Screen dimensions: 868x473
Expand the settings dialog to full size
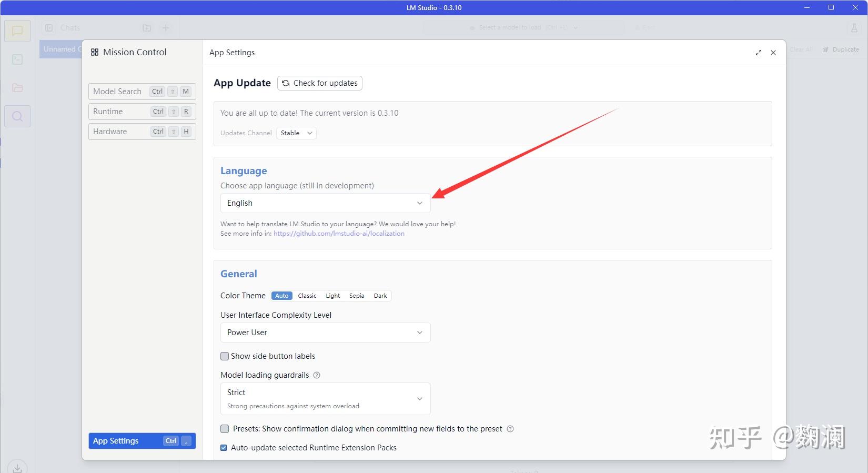pyautogui.click(x=759, y=53)
